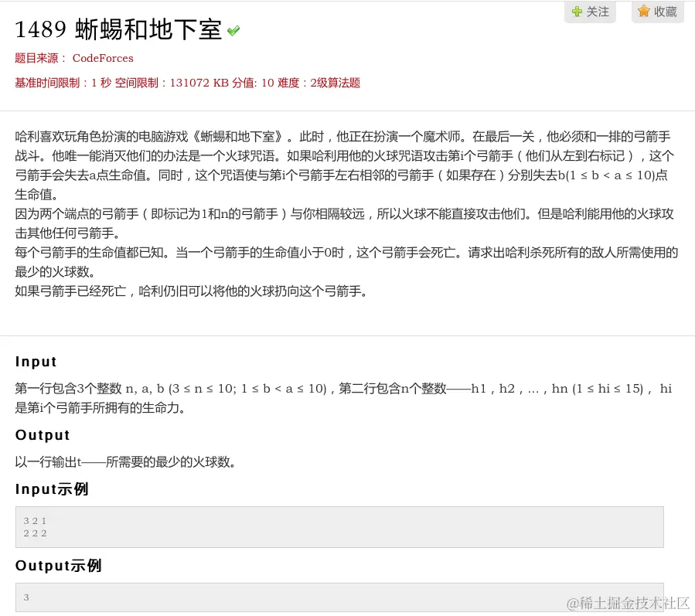Click the paragraph starting 哈利喜欢玩角色扮演
The width and height of the screenshot is (695, 616).
point(345,165)
